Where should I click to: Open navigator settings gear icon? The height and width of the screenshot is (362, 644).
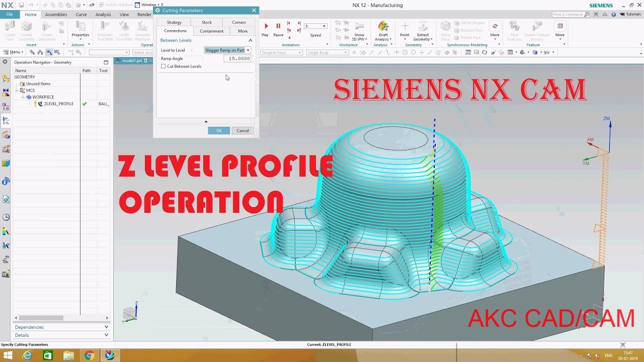coord(5,62)
